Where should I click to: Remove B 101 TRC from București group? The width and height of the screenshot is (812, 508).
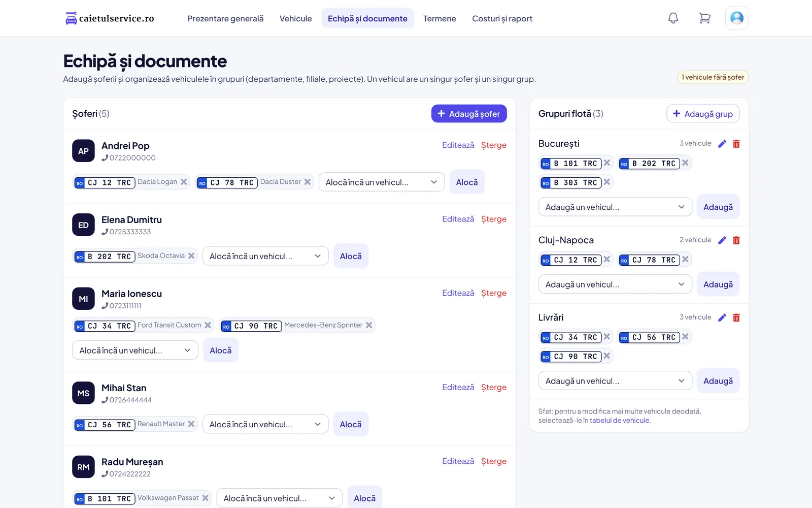[x=607, y=163]
